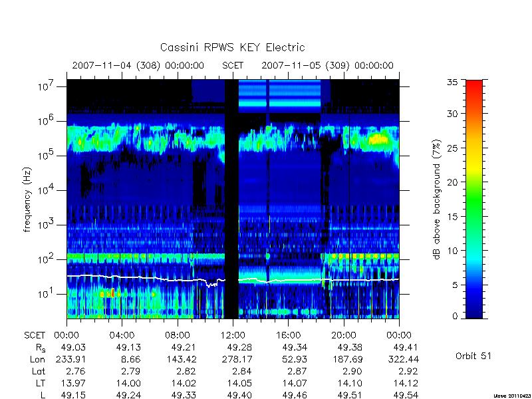Click the L value 49.51

[350, 395]
